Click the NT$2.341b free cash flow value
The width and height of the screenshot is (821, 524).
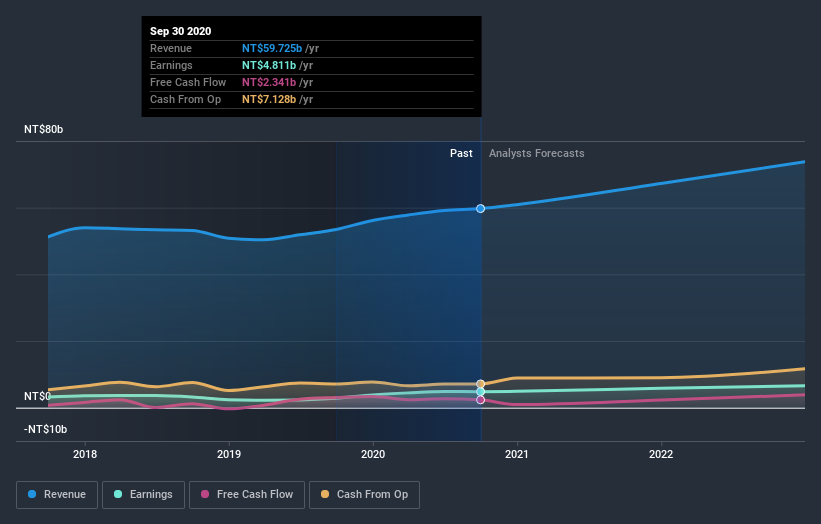[269, 82]
